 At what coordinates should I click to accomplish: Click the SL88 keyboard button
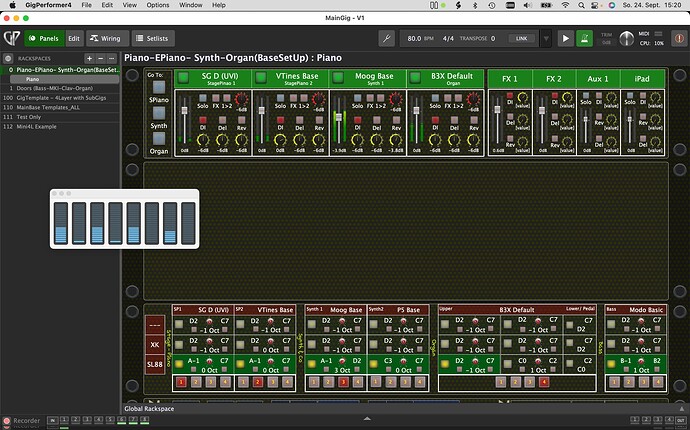pyautogui.click(x=155, y=364)
